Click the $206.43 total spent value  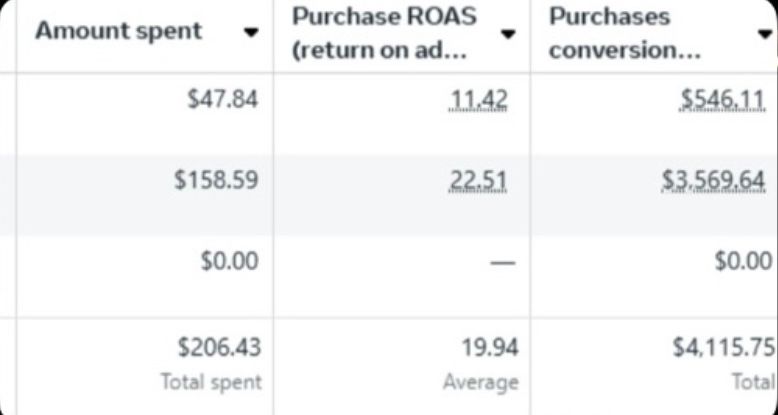[x=219, y=347]
